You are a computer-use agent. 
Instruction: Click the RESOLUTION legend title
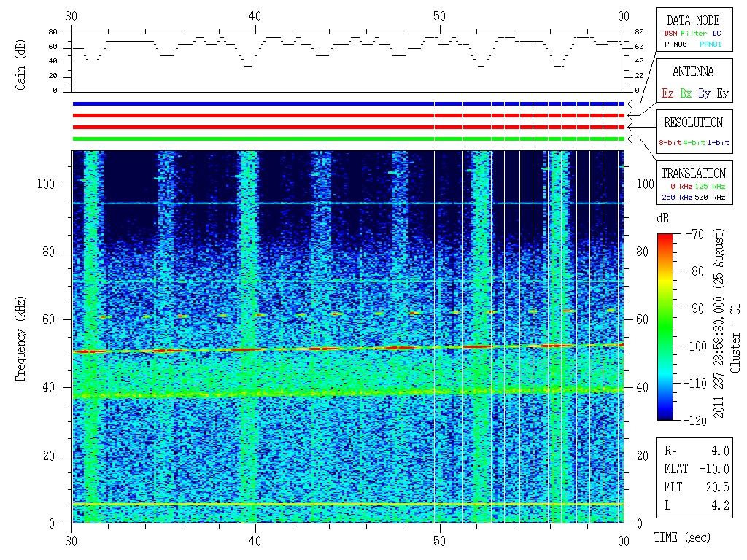click(x=693, y=122)
